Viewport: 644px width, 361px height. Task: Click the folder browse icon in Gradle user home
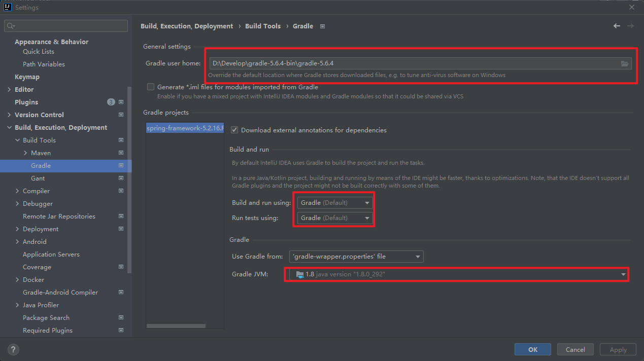click(625, 63)
